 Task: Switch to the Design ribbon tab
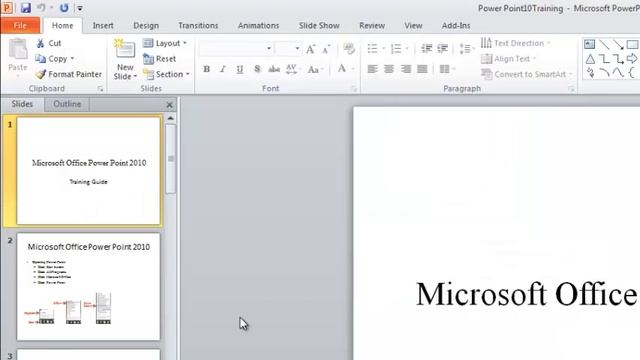[146, 25]
